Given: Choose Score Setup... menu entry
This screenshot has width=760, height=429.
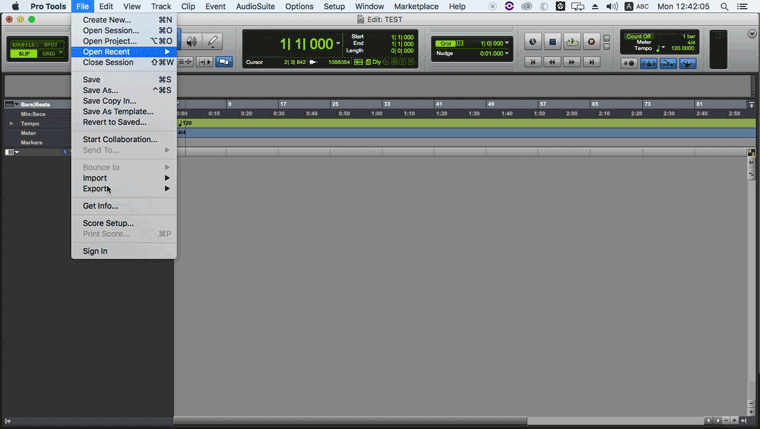Looking at the screenshot, I should (x=124, y=223).
